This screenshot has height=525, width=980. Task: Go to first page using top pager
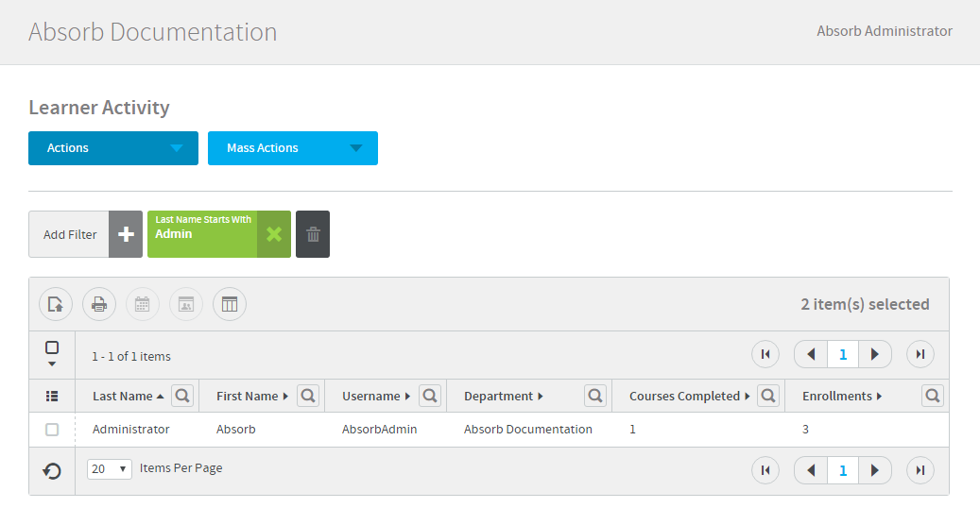coord(765,355)
